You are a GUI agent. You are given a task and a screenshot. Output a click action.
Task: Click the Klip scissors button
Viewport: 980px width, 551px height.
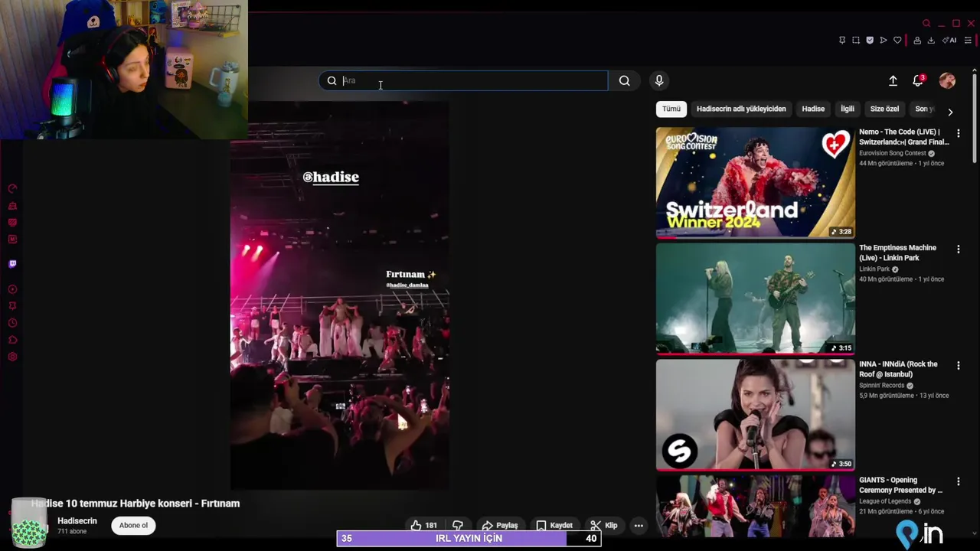[x=603, y=525]
